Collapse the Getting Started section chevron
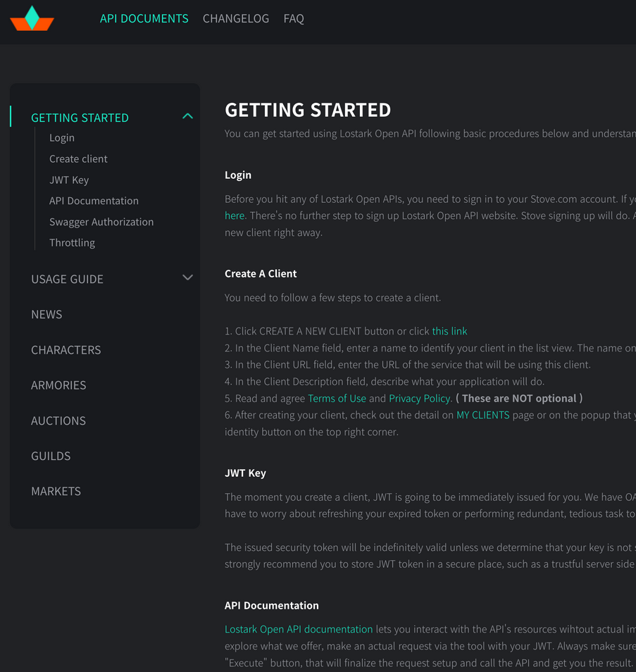Screen dimensions: 636x672 coord(188,116)
